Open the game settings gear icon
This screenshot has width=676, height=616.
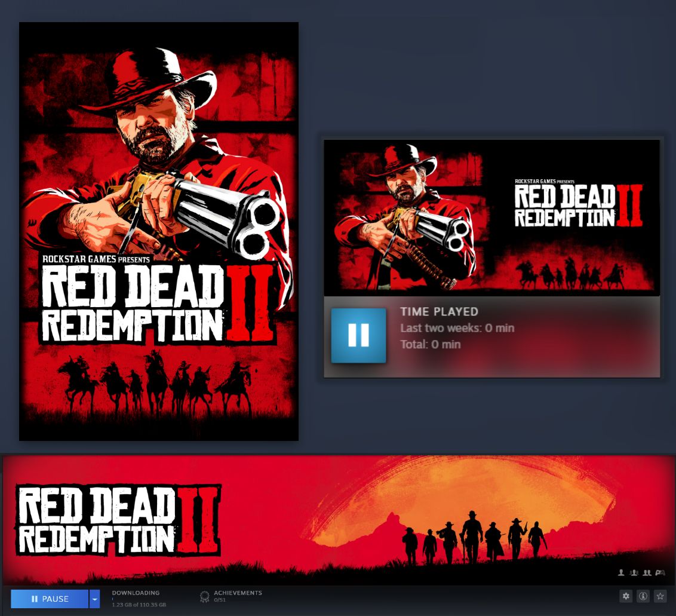pos(626,596)
